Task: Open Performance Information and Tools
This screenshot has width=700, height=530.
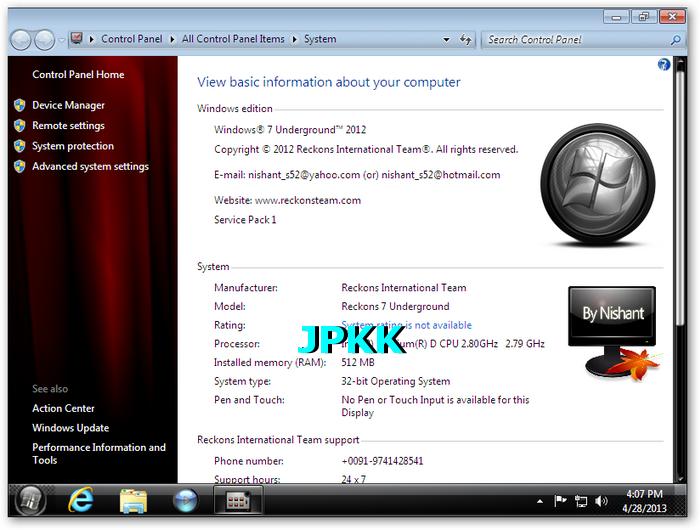Action: click(99, 454)
